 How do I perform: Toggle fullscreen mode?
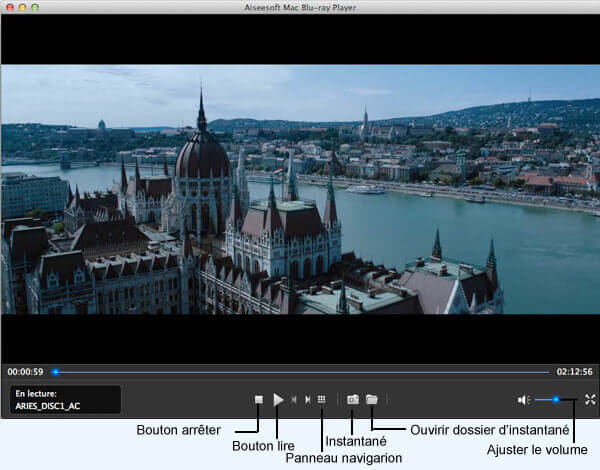point(590,399)
